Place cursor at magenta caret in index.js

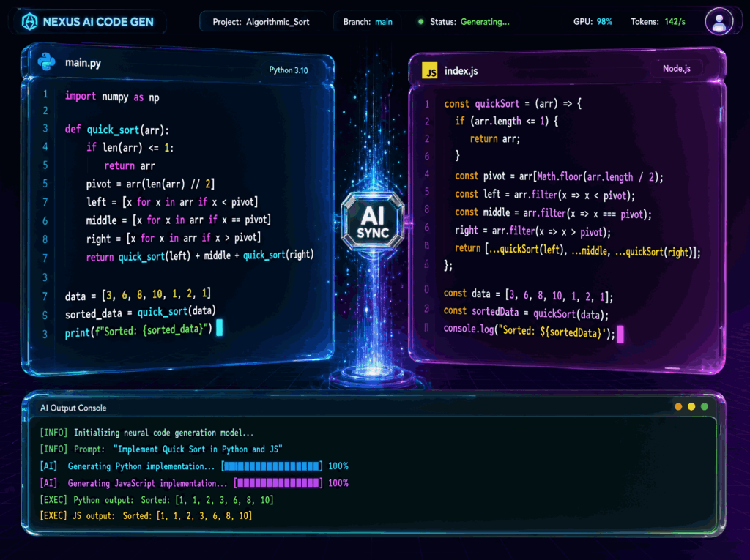(620, 334)
